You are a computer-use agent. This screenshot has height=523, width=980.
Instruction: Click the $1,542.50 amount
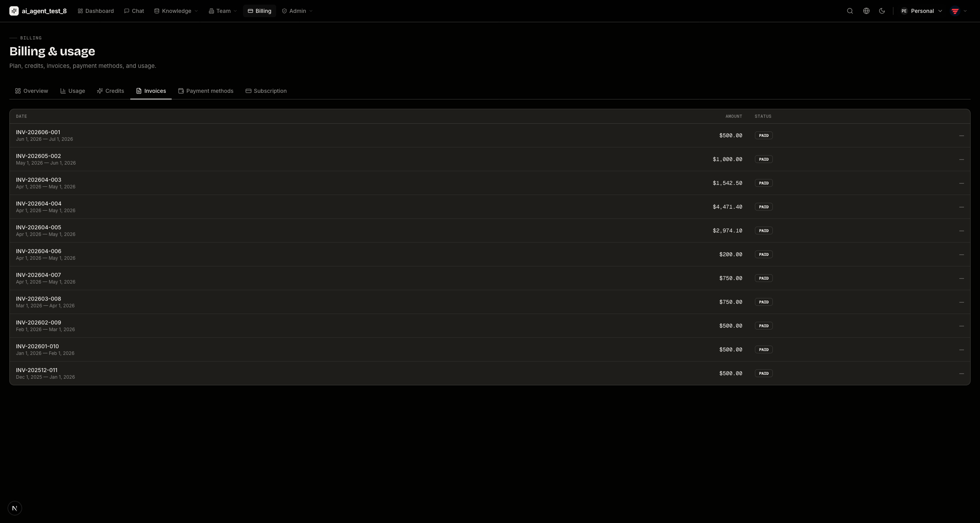click(727, 183)
